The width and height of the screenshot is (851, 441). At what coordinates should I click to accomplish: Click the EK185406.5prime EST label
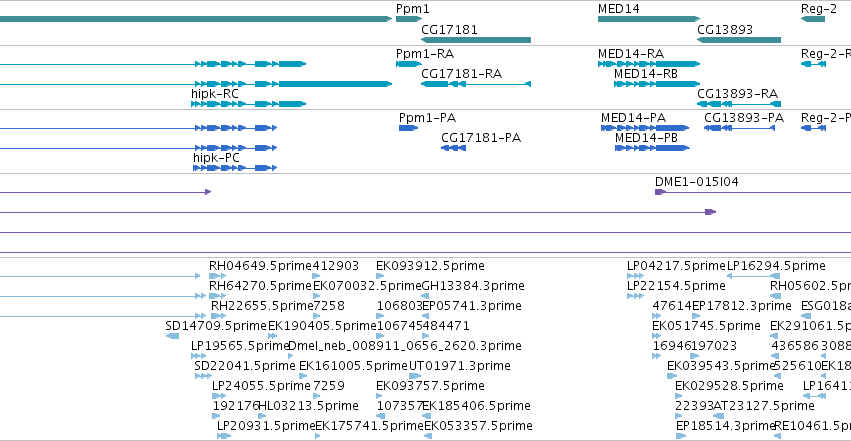point(477,406)
